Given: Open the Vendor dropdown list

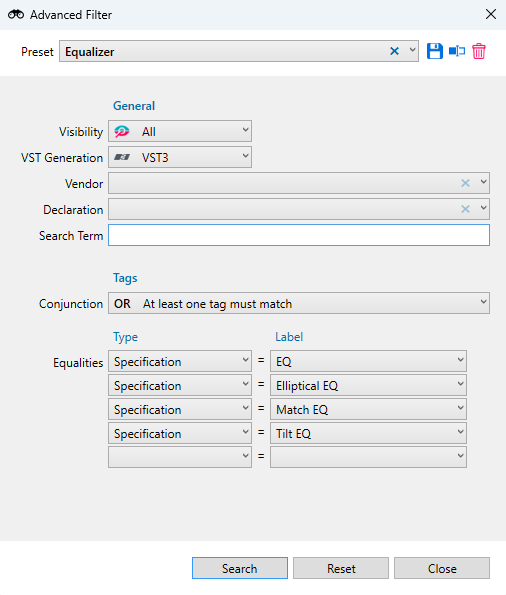Looking at the screenshot, I should click(483, 183).
